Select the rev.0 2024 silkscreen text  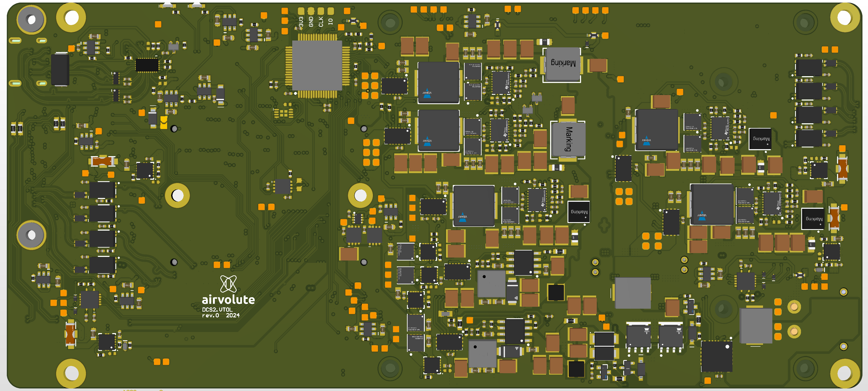pyautogui.click(x=221, y=315)
